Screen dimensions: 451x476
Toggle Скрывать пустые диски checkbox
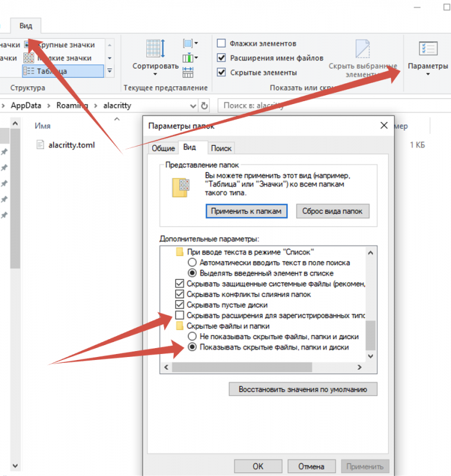point(179,305)
